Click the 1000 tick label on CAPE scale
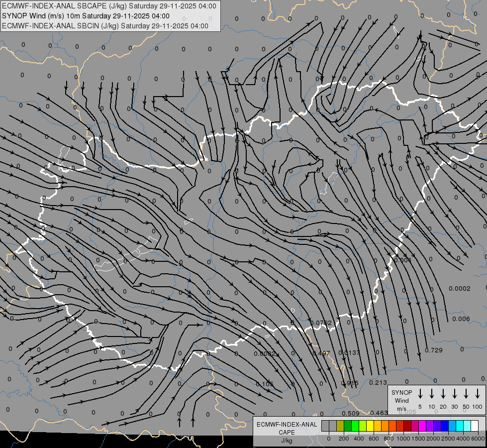Viewport: 487px width, 448px height. pos(403,439)
